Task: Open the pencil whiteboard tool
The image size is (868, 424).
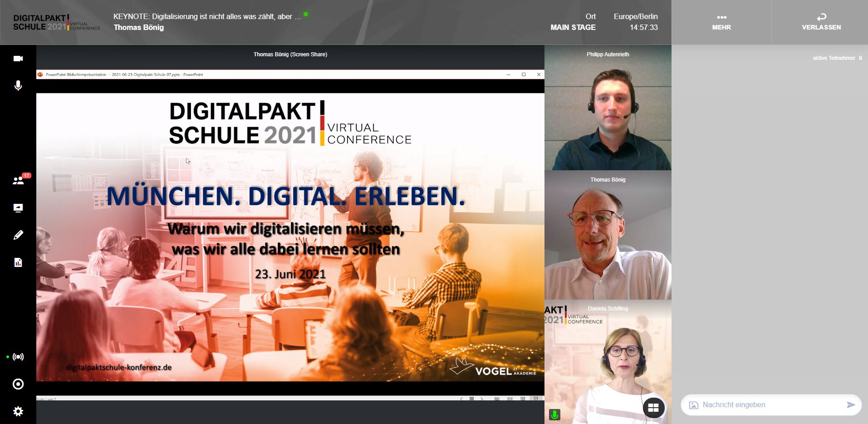Action: click(18, 235)
